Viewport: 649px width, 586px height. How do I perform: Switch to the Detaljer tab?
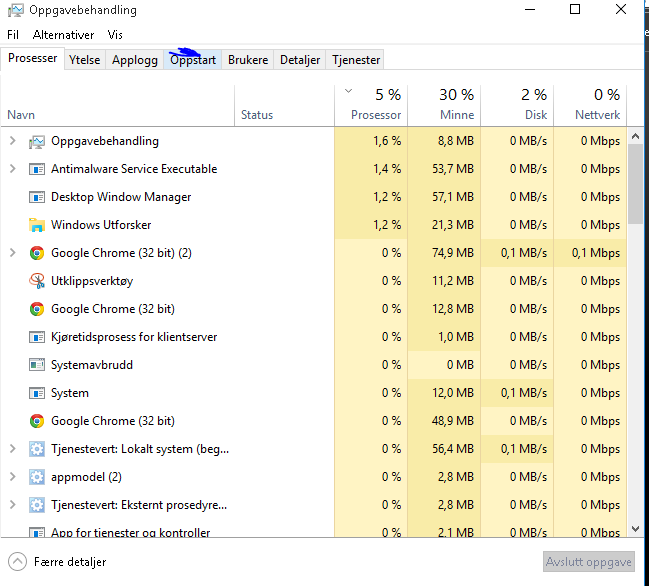[x=300, y=60]
